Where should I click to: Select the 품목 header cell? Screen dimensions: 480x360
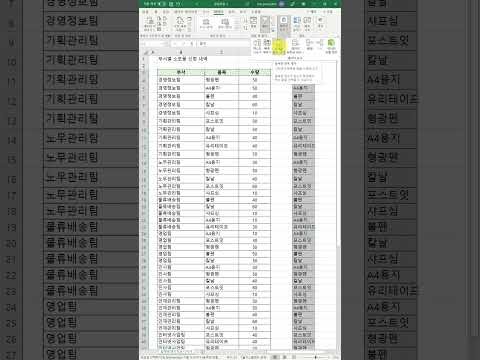(222, 72)
